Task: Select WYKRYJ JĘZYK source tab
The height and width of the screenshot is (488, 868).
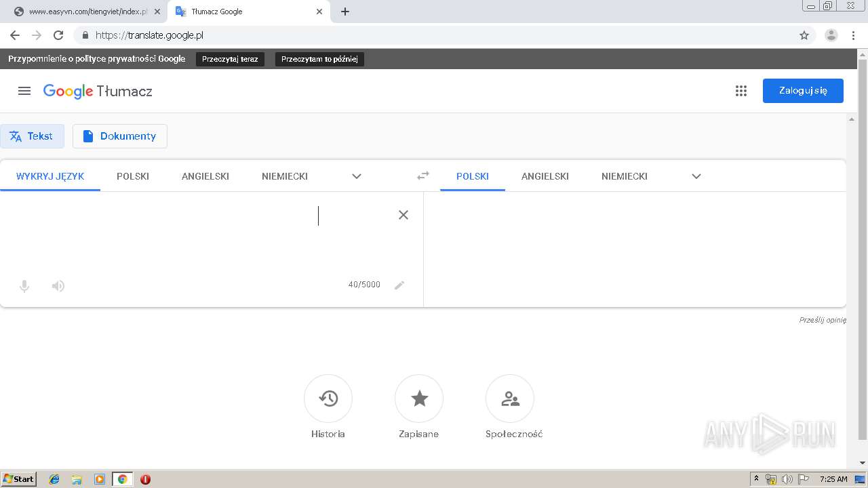Action: click(x=50, y=176)
